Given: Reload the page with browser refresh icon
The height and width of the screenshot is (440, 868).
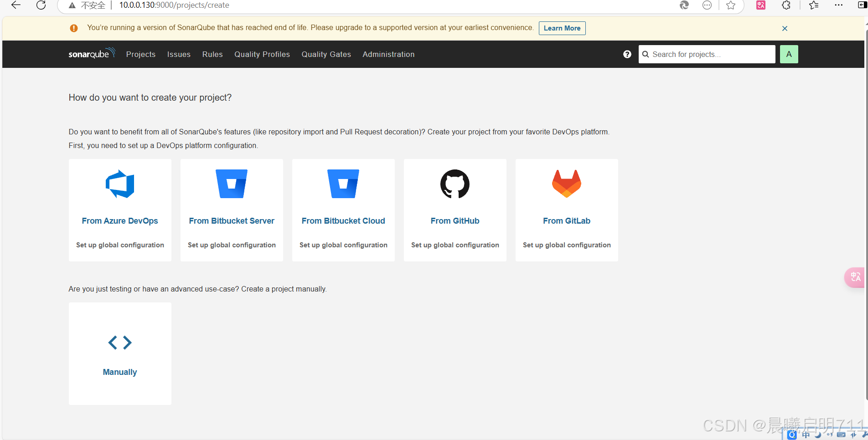Looking at the screenshot, I should [41, 5].
